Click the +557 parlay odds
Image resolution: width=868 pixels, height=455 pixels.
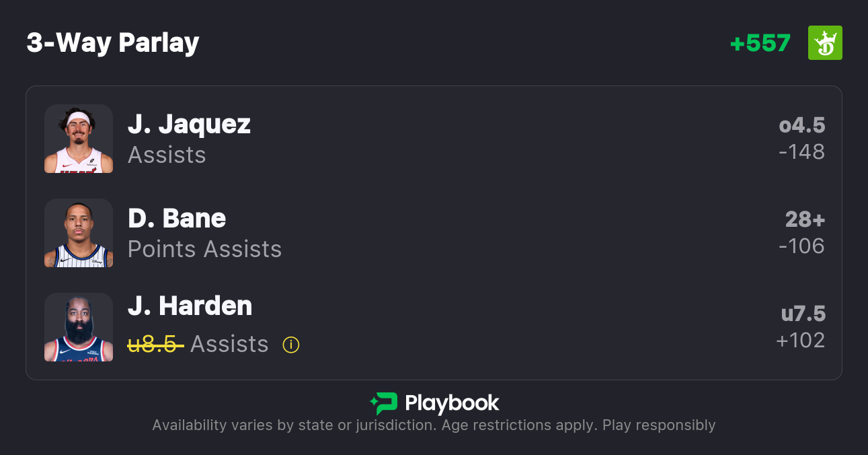(760, 43)
